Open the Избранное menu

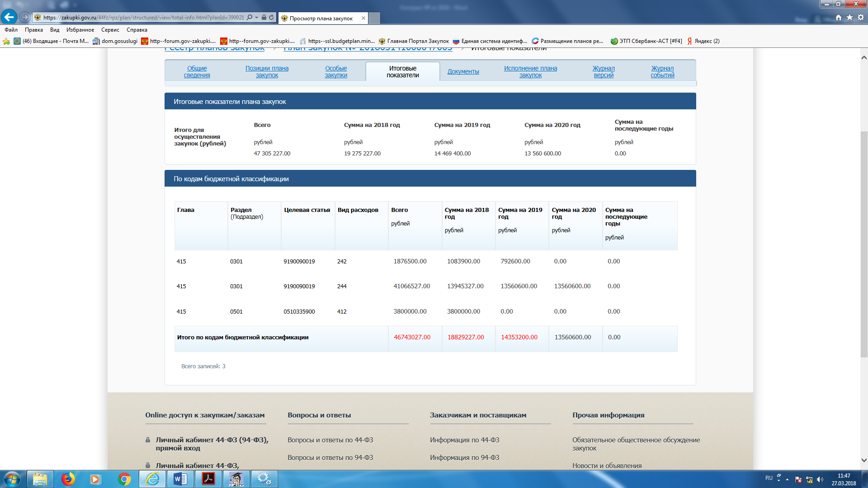(x=80, y=30)
